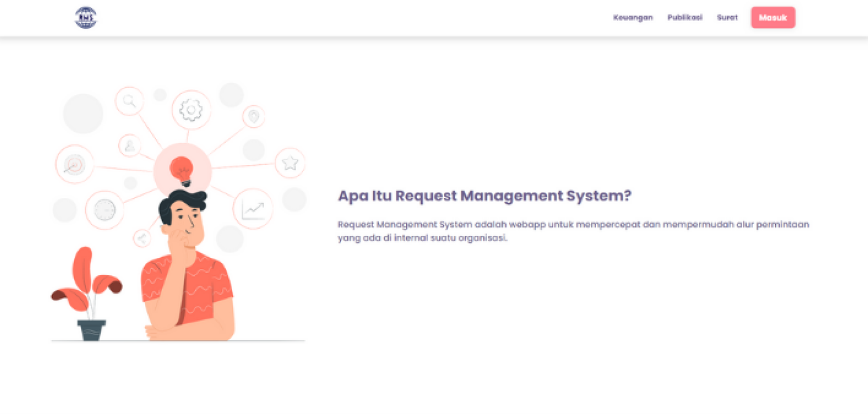Go to the Publikasi page

(685, 17)
